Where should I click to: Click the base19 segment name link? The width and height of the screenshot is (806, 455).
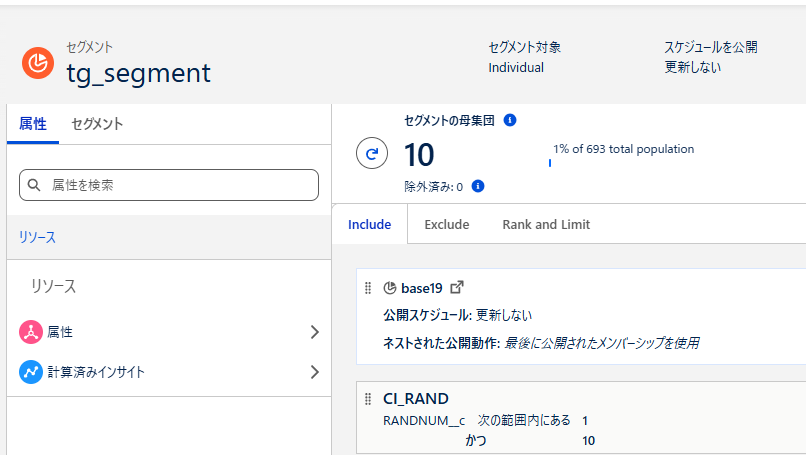point(422,288)
